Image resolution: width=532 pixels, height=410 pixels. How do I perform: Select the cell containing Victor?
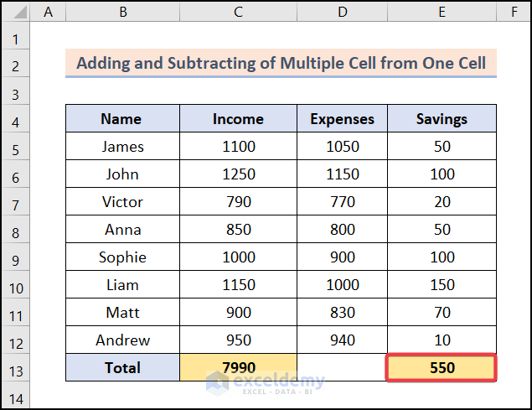pyautogui.click(x=122, y=202)
